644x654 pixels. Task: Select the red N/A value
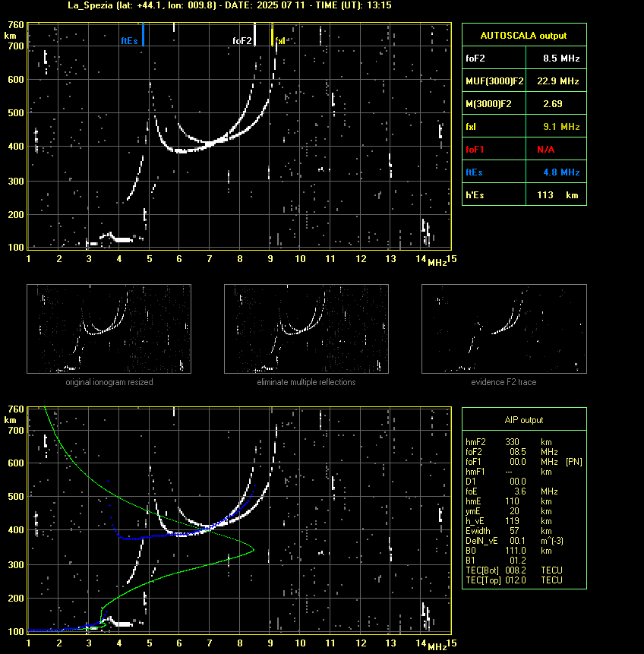pos(545,150)
